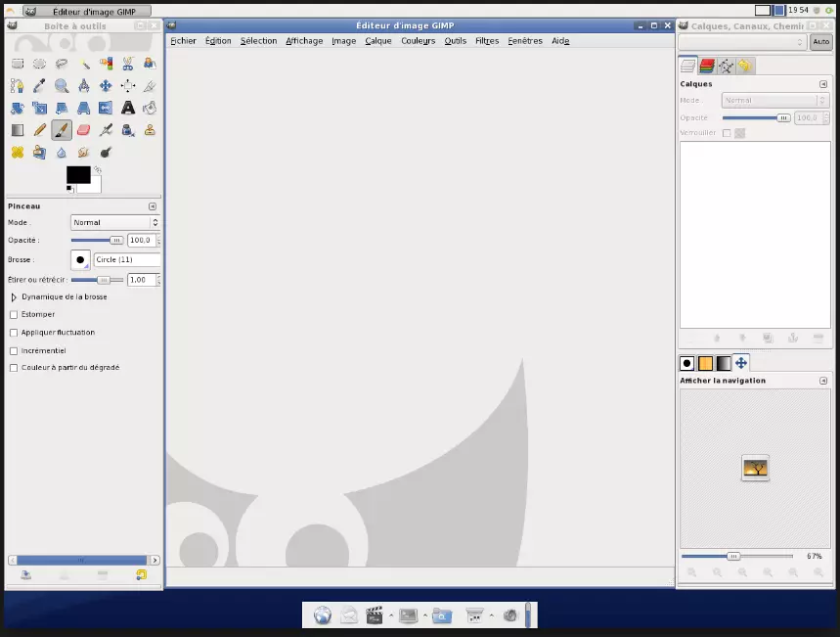Select the Free Select lasso tool
Viewport: 840px width, 637px height.
pyautogui.click(x=62, y=64)
